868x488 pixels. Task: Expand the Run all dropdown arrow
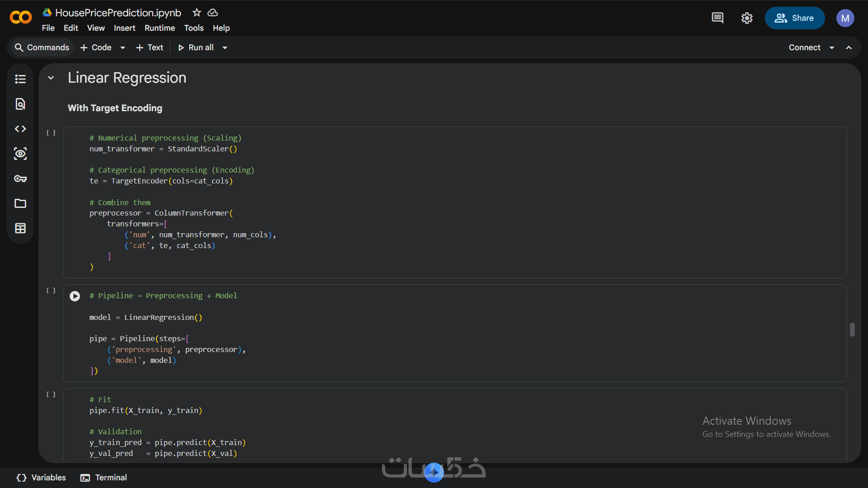pyautogui.click(x=225, y=47)
